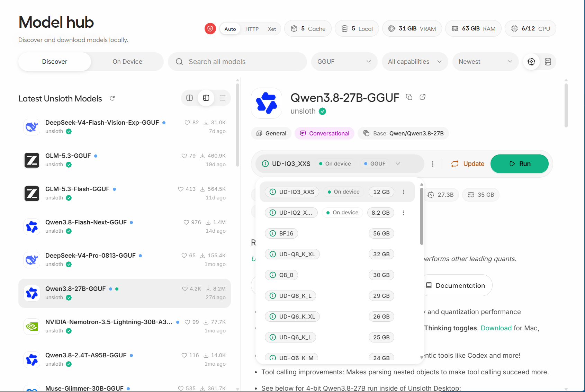
Task: Show info for the BF16 quant
Action: pyautogui.click(x=273, y=233)
